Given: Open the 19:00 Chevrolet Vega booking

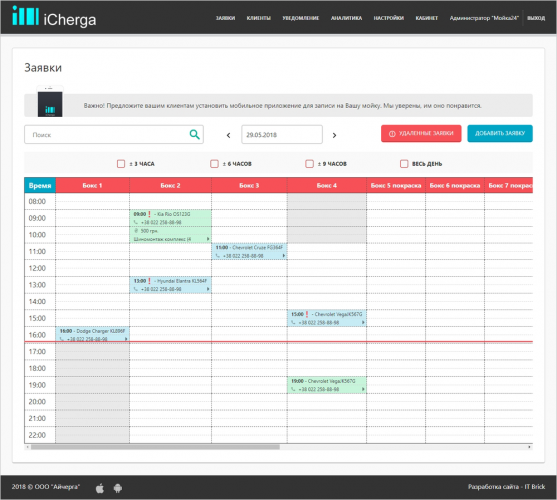Looking at the screenshot, I should point(327,385).
